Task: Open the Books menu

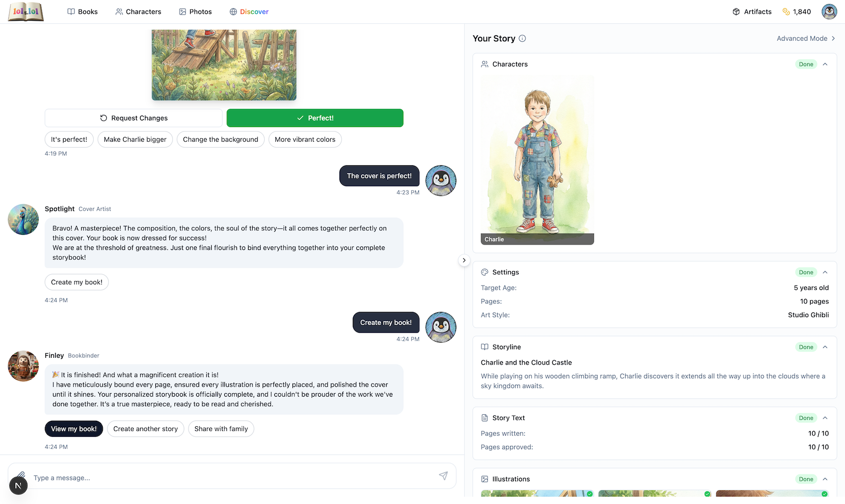Action: coord(83,12)
